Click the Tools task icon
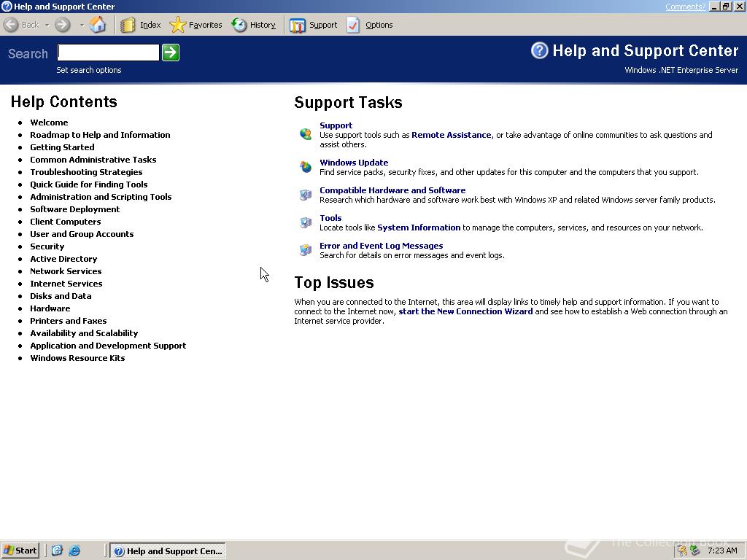The width and height of the screenshot is (747, 560). tap(306, 222)
